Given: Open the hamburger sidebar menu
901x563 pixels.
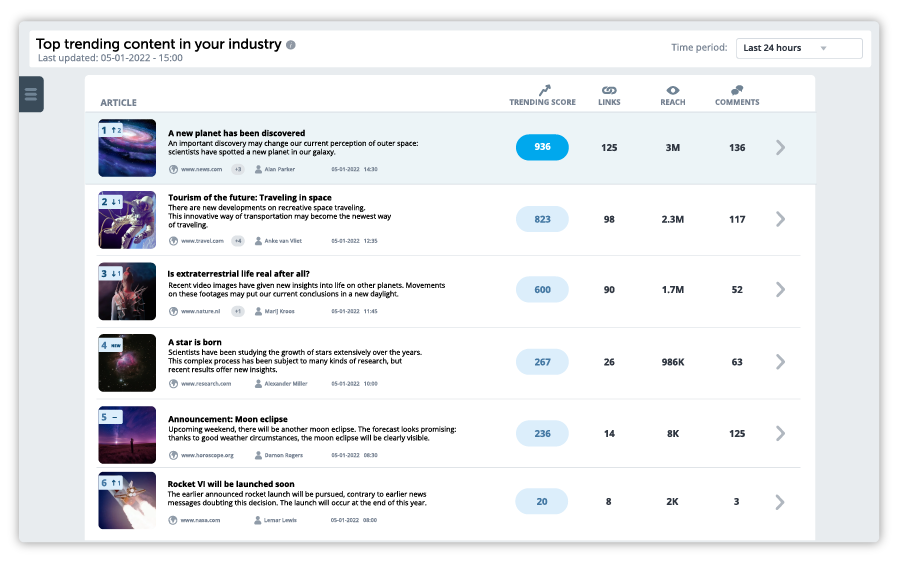Looking at the screenshot, I should tap(30, 94).
